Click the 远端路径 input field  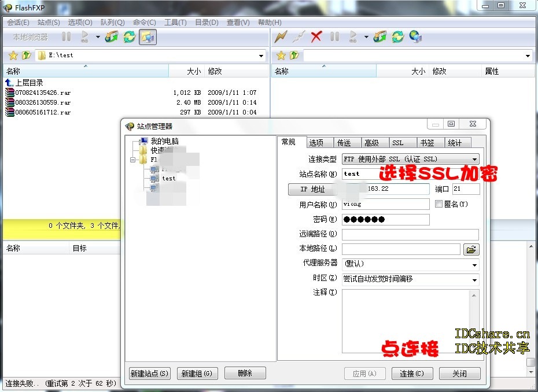410,235
